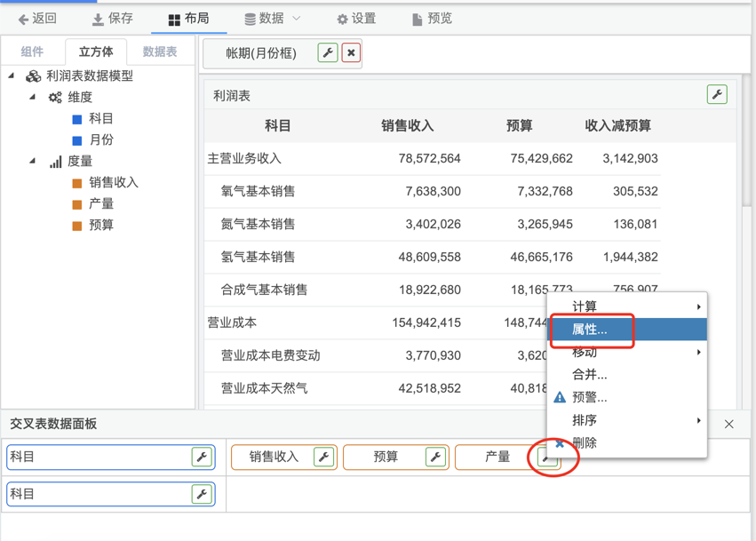Select the 销售收入 measure in the tree
The height and width of the screenshot is (541, 756).
point(113,183)
